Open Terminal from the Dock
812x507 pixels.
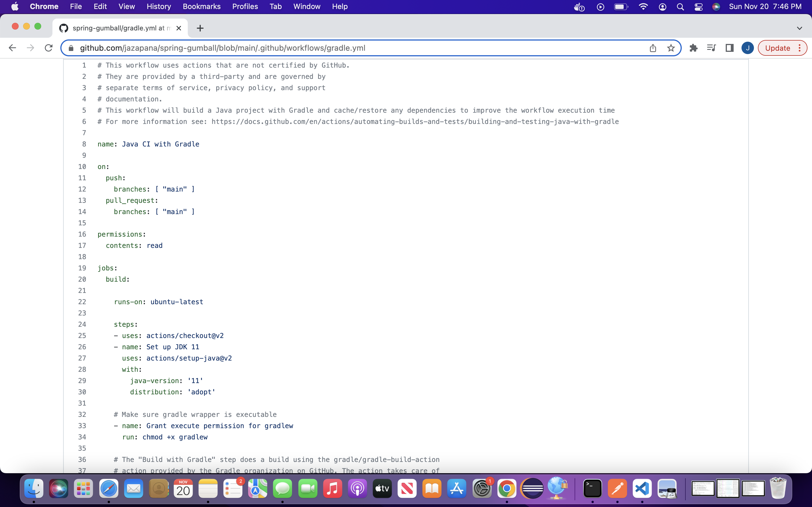point(593,489)
